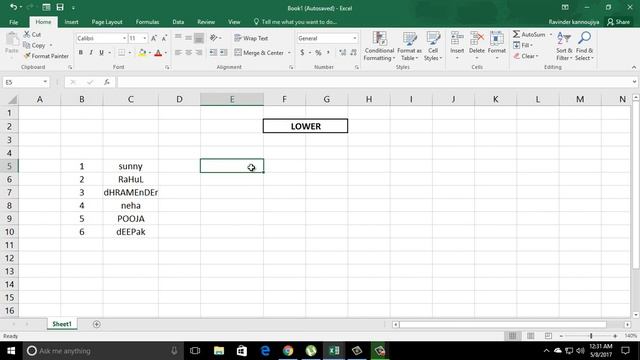640x360 pixels.
Task: Switch to the Insert tab
Action: pyautogui.click(x=71, y=22)
